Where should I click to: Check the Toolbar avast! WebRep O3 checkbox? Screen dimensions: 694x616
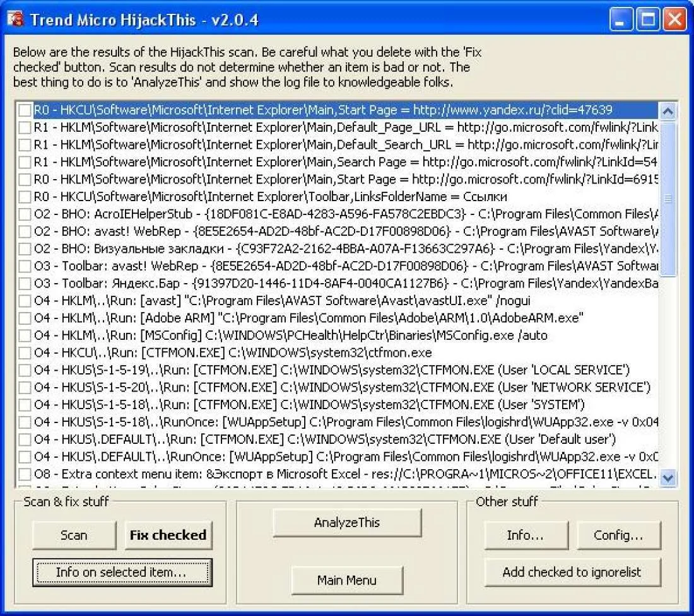tap(25, 266)
